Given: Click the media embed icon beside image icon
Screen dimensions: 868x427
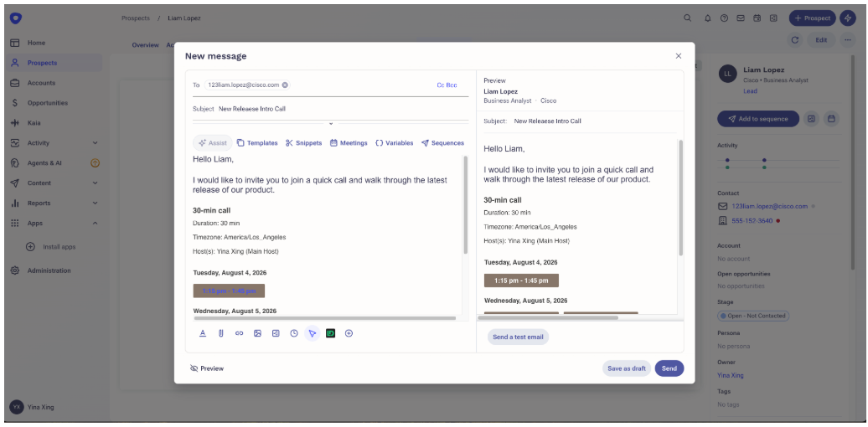Looking at the screenshot, I should click(x=276, y=333).
